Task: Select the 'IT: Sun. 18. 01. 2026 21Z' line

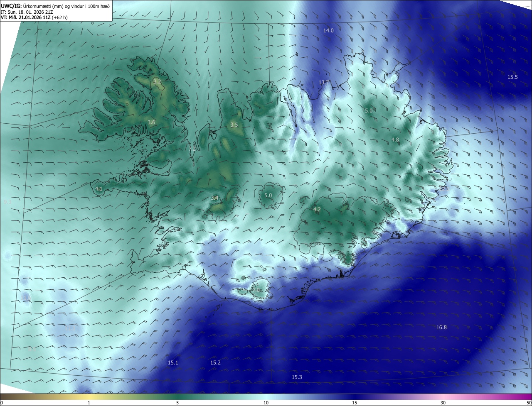Action: 27,12
